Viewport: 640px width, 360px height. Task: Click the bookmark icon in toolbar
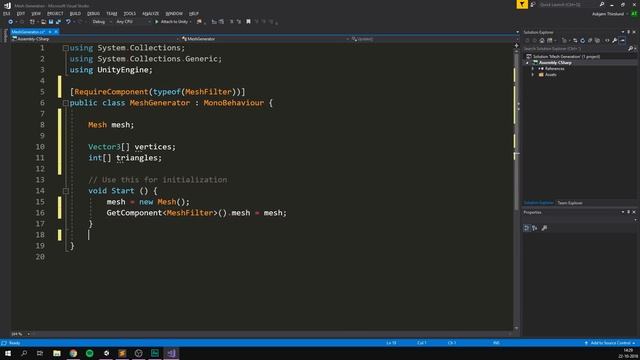click(x=248, y=22)
